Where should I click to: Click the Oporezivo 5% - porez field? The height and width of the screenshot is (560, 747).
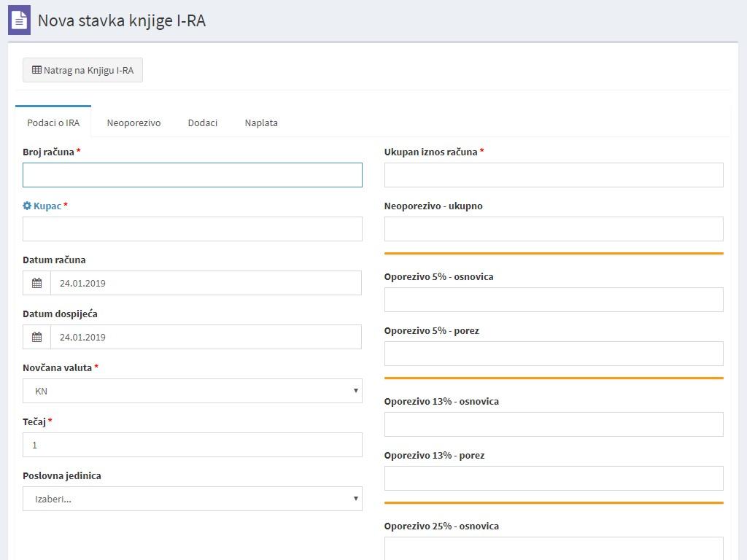554,354
